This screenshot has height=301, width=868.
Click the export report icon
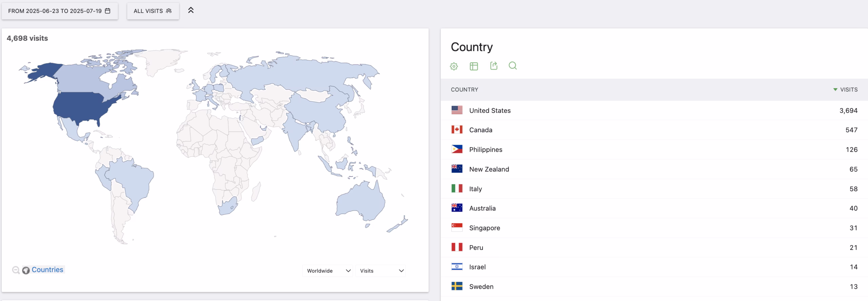pyautogui.click(x=493, y=66)
